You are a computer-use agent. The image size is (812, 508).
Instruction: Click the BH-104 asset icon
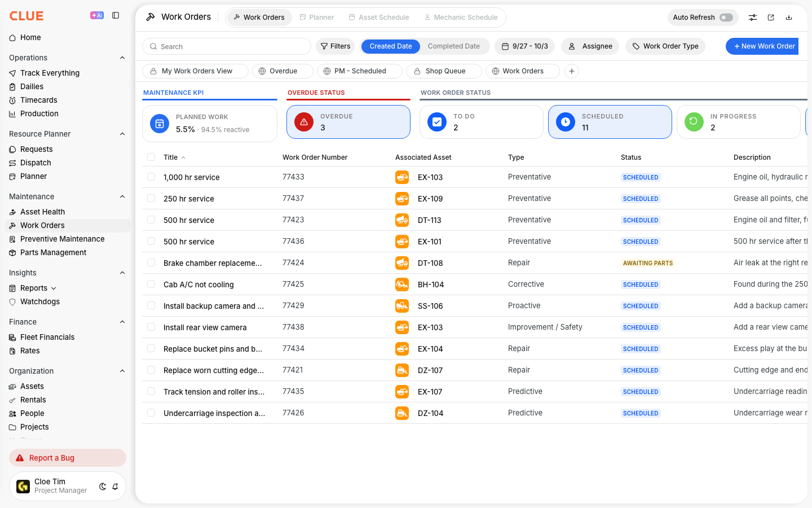(x=402, y=284)
